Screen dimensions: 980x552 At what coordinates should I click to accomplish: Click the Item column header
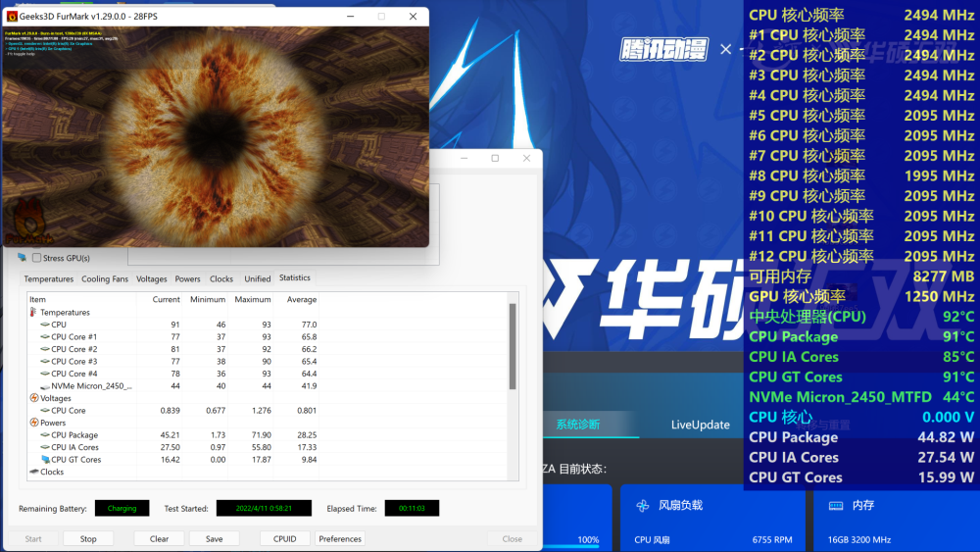coord(82,299)
